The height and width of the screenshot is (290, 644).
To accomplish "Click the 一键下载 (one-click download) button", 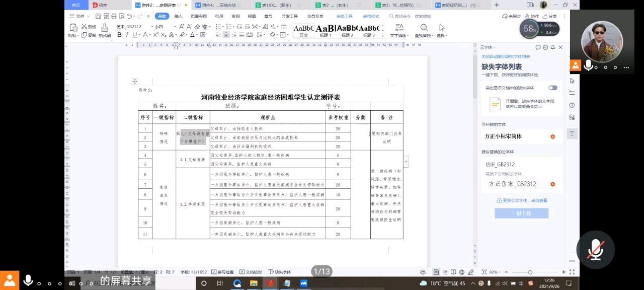I will 521,213.
